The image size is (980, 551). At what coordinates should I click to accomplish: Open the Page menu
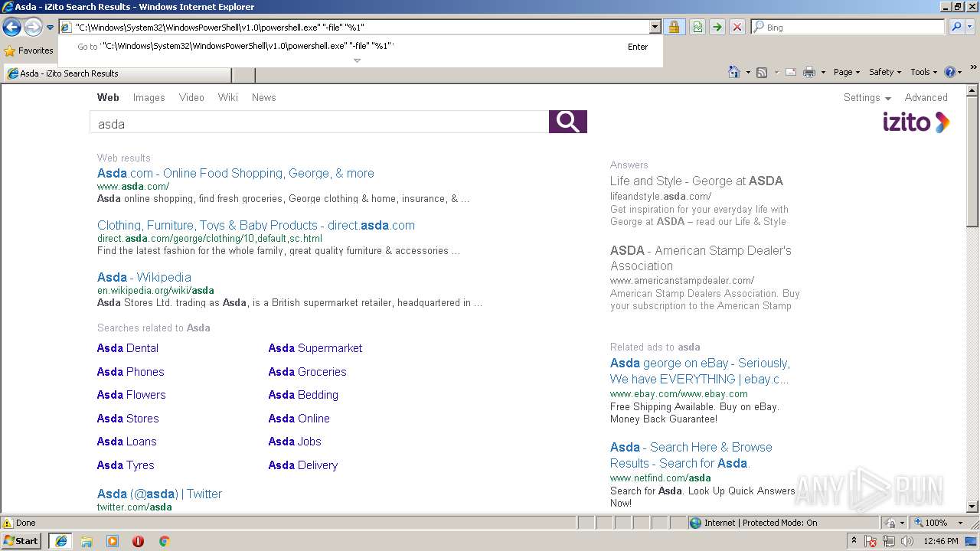846,72
